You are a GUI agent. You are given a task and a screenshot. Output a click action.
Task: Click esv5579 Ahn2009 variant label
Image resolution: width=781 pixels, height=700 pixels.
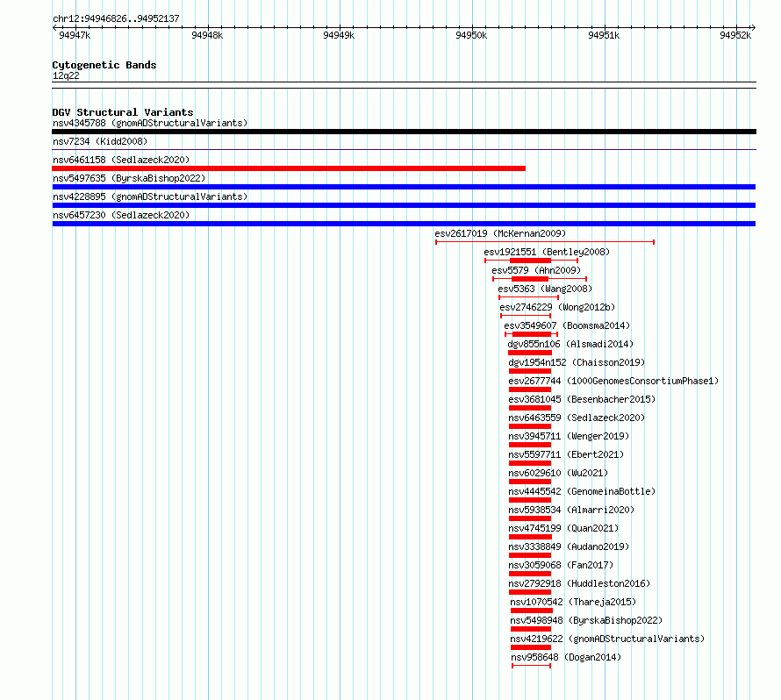[536, 270]
